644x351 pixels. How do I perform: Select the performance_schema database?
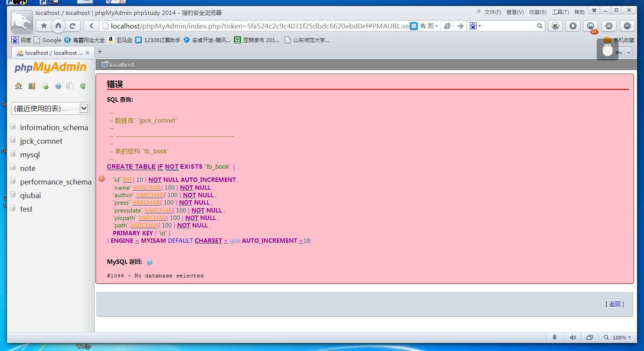56,182
